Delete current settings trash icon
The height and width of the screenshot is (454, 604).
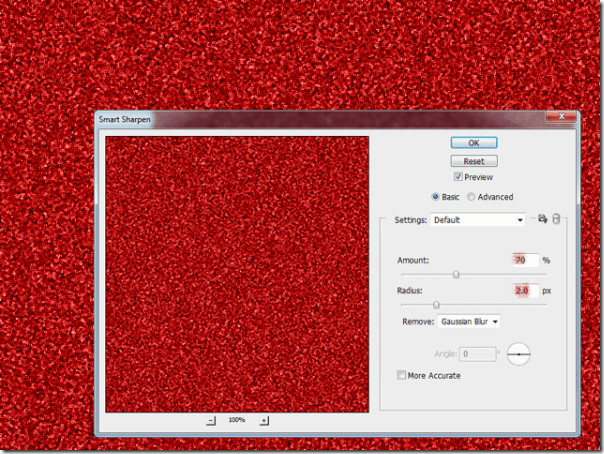(556, 219)
